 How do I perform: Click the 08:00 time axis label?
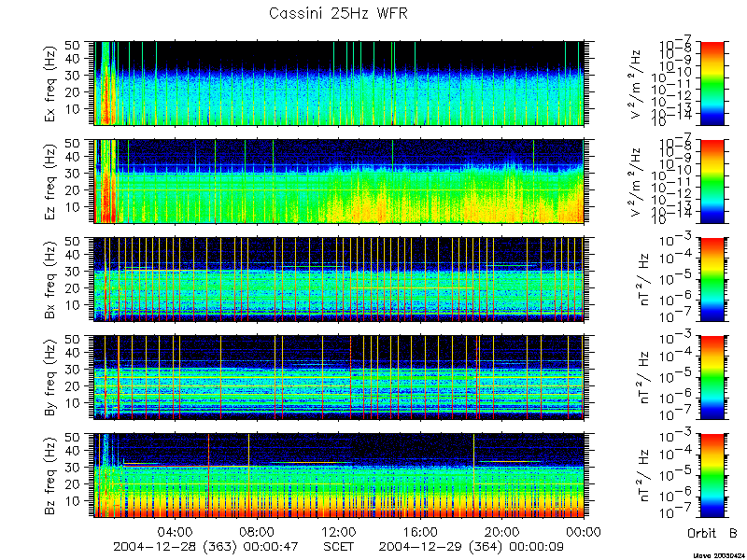coord(258,532)
